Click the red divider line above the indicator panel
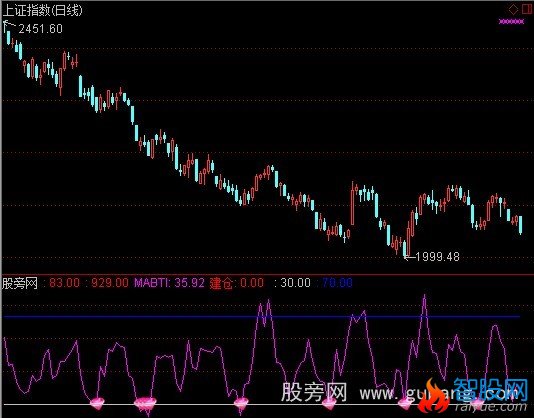Screen dimensions: 534x418 click(267, 274)
